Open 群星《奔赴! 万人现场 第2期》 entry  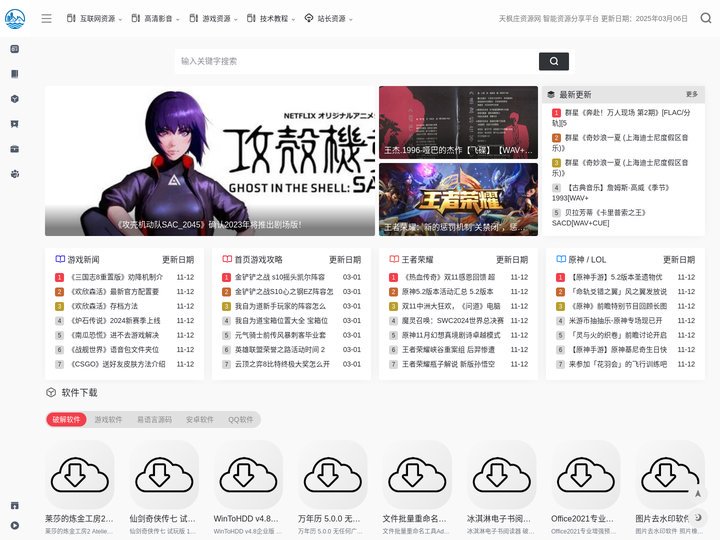click(x=621, y=118)
